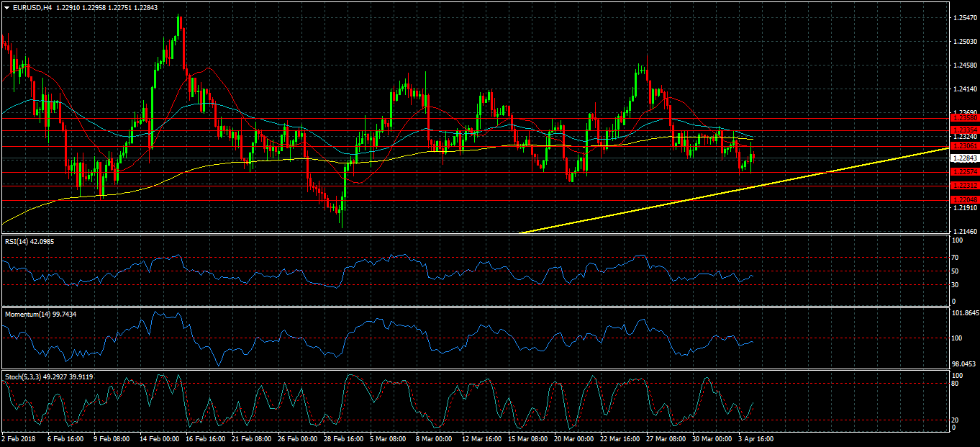Click the red 1.22312 price level tag
The image size is (980, 447).
coord(963,186)
